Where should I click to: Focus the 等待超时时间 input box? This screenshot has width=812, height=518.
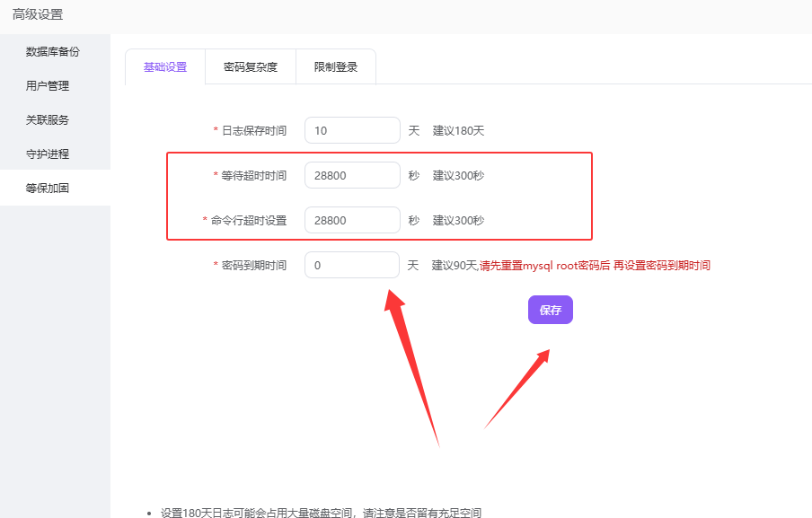352,175
